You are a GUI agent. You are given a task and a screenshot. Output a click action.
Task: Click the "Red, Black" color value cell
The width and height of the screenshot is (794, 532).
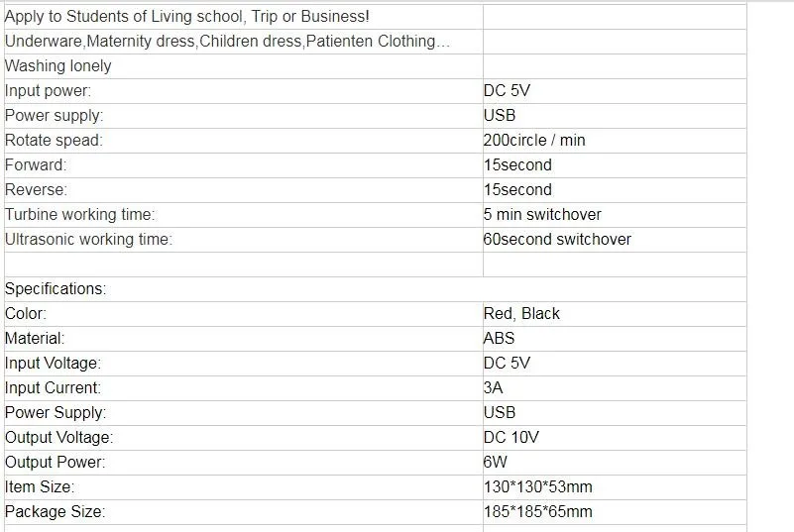pos(521,314)
